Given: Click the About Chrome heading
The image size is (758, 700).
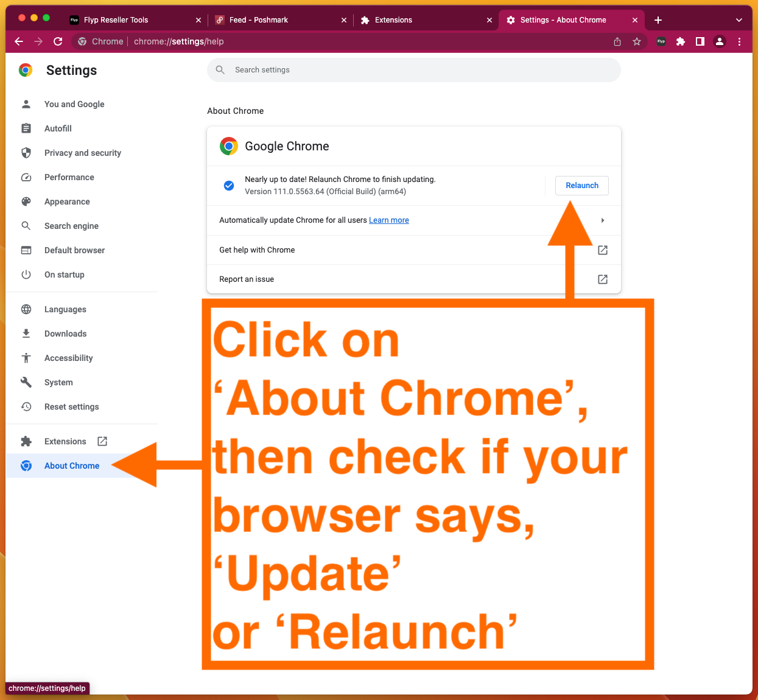Looking at the screenshot, I should (x=236, y=111).
